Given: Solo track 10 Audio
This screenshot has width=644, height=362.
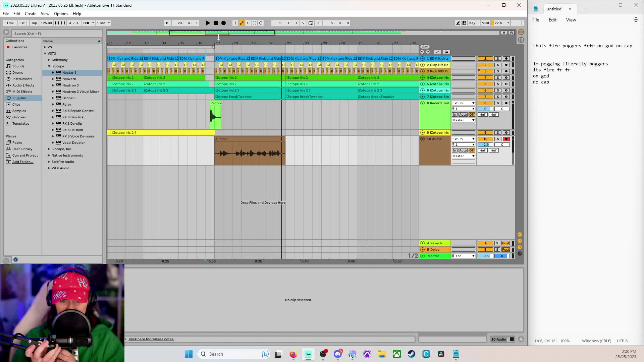Looking at the screenshot, I should [498, 139].
